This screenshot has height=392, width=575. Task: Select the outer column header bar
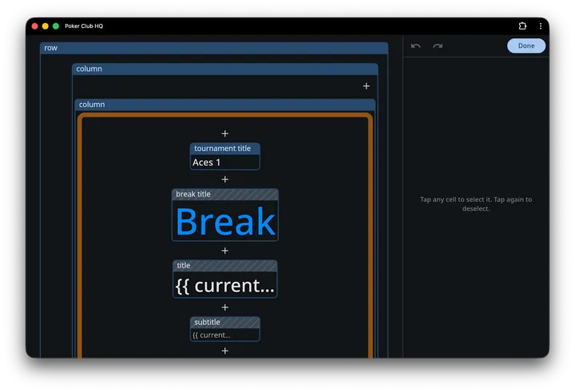click(x=224, y=69)
